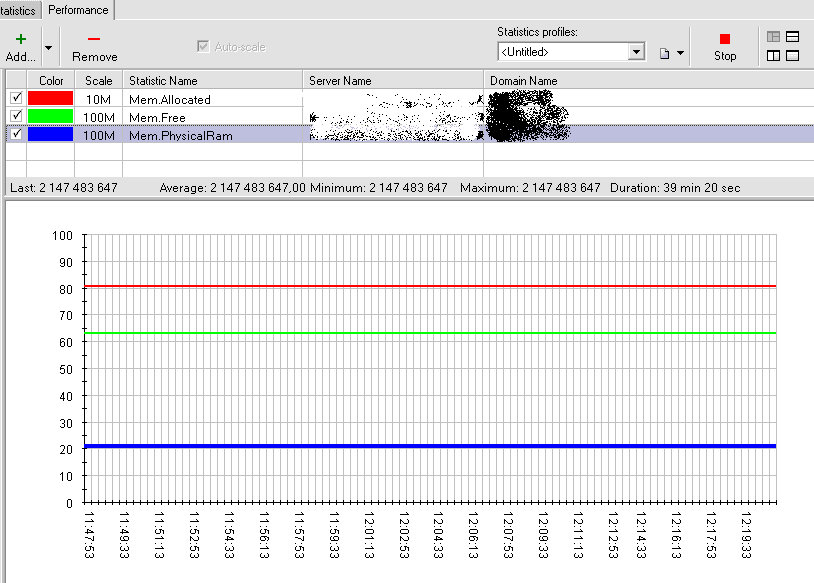Screen dimensions: 814x583
Task: Open dropdown arrow beside profile document icon
Action: point(681,53)
